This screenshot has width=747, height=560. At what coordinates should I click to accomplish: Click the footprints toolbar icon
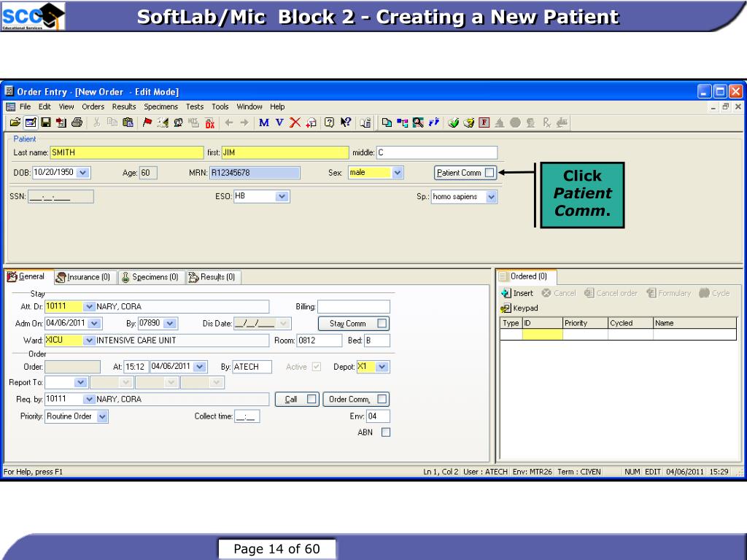click(x=433, y=122)
